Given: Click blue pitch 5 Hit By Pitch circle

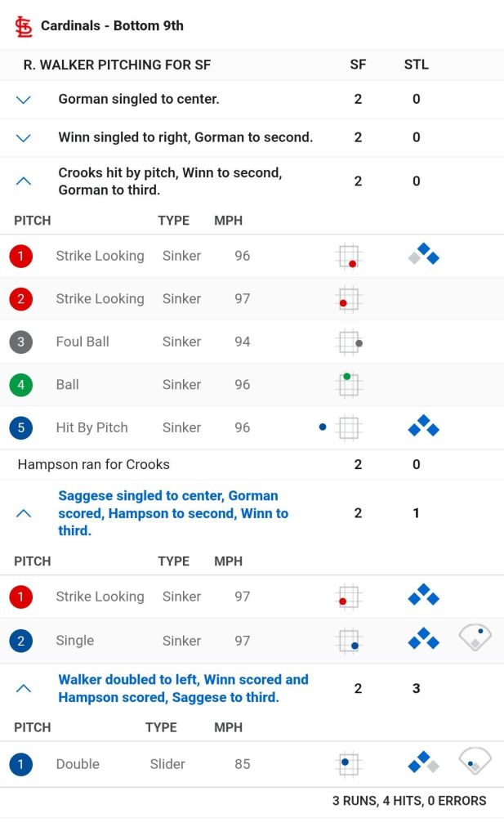Looking at the screenshot, I should [20, 427].
